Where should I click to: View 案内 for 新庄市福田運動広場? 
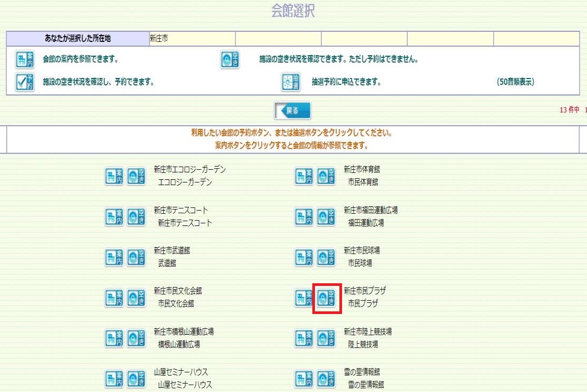304,216
